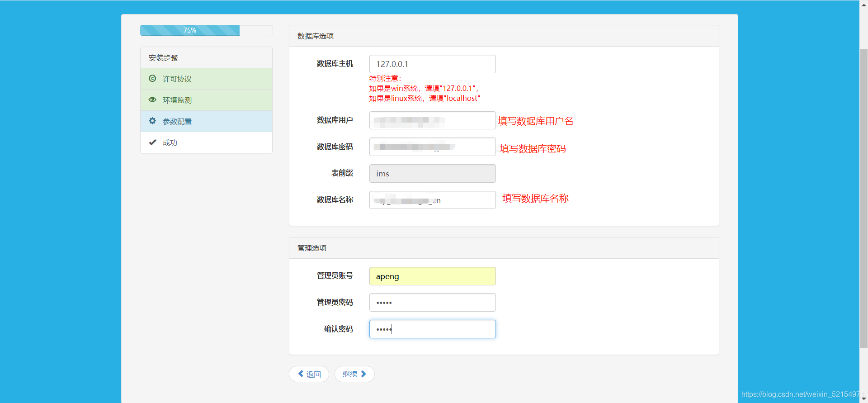
Task: Click the 表前缀 field showing ims_
Action: [x=432, y=174]
